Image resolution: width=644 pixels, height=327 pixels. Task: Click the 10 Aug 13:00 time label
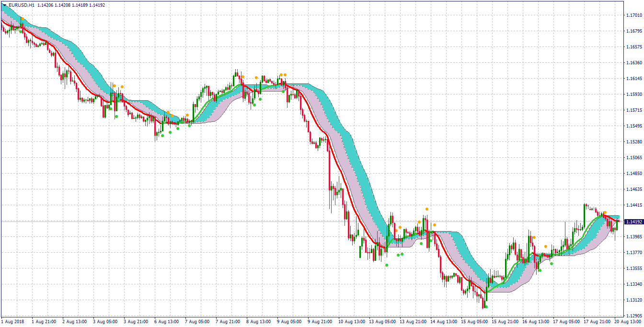pyautogui.click(x=352, y=322)
